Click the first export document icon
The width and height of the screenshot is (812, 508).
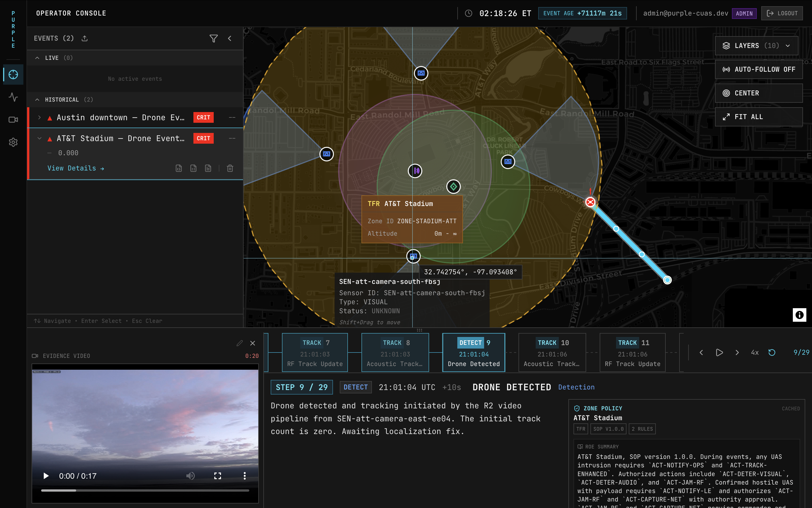179,168
